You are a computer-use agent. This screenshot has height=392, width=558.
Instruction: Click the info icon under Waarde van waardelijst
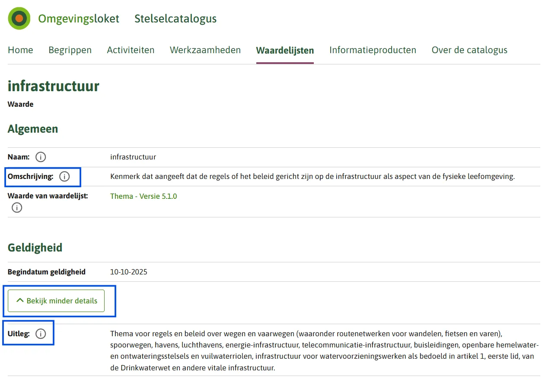click(x=16, y=207)
